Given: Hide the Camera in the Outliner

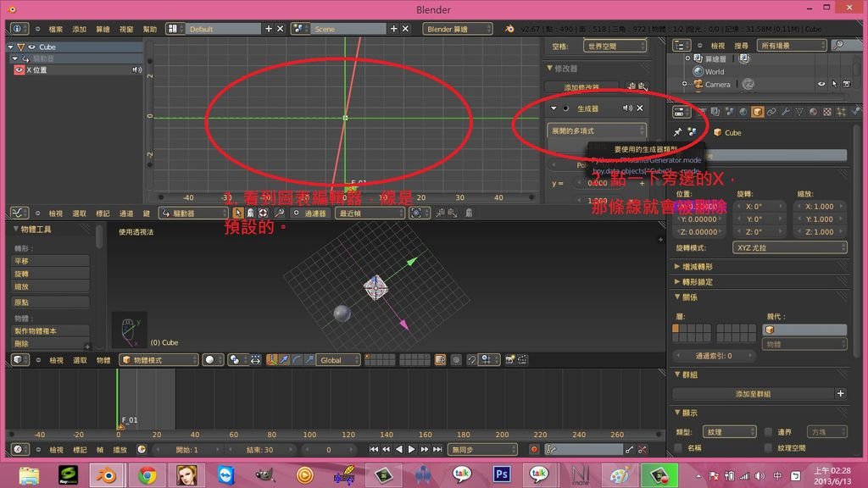Looking at the screenshot, I should [821, 84].
